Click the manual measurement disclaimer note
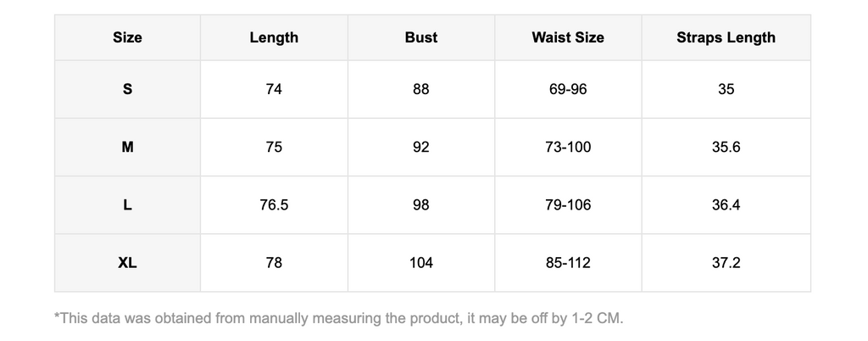The height and width of the screenshot is (341, 868). click(339, 319)
